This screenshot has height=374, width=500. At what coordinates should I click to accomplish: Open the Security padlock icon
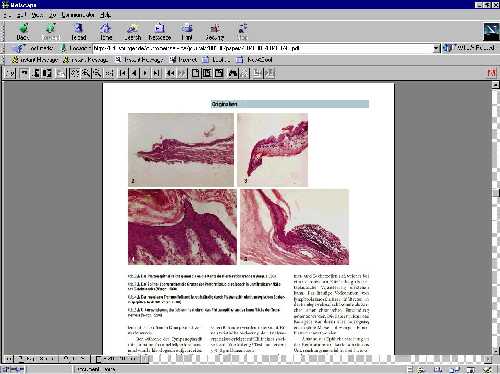[215, 32]
